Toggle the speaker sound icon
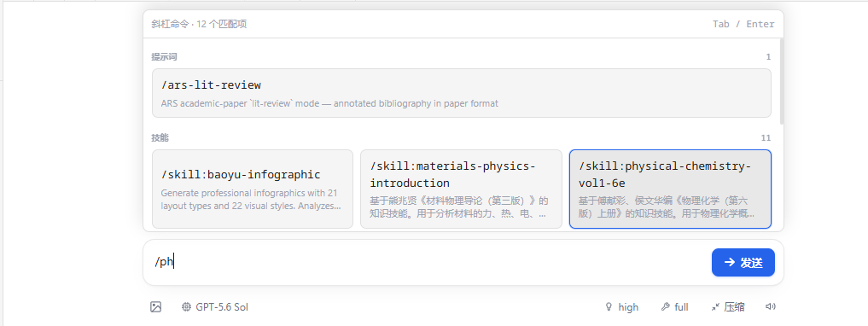The image size is (868, 326). [x=770, y=306]
